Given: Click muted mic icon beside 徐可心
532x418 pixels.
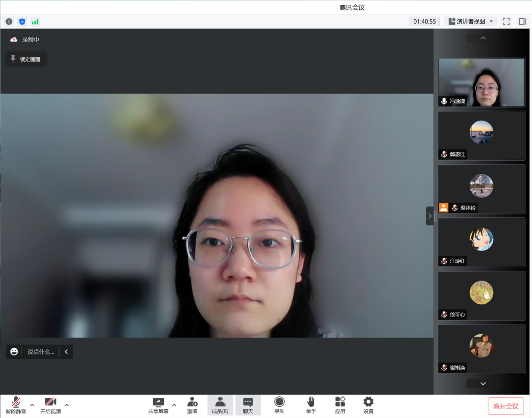Looking at the screenshot, I should coord(444,314).
